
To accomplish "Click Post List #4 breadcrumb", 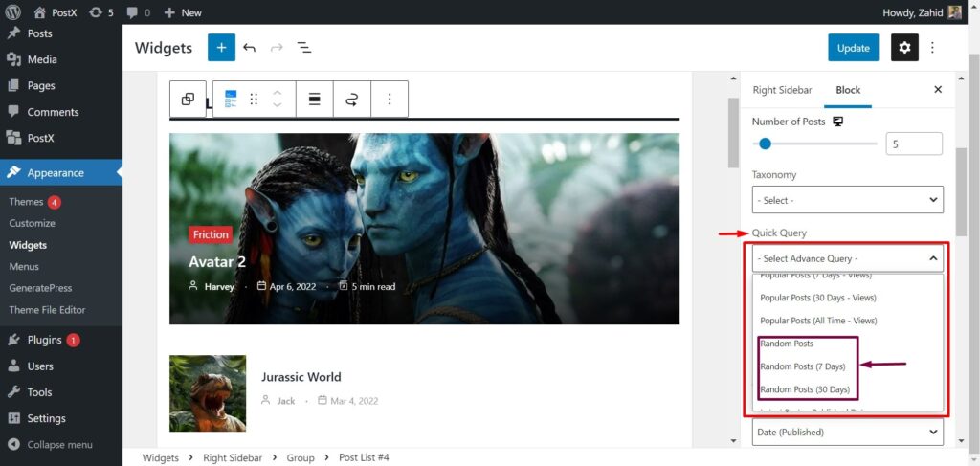I will pos(364,458).
